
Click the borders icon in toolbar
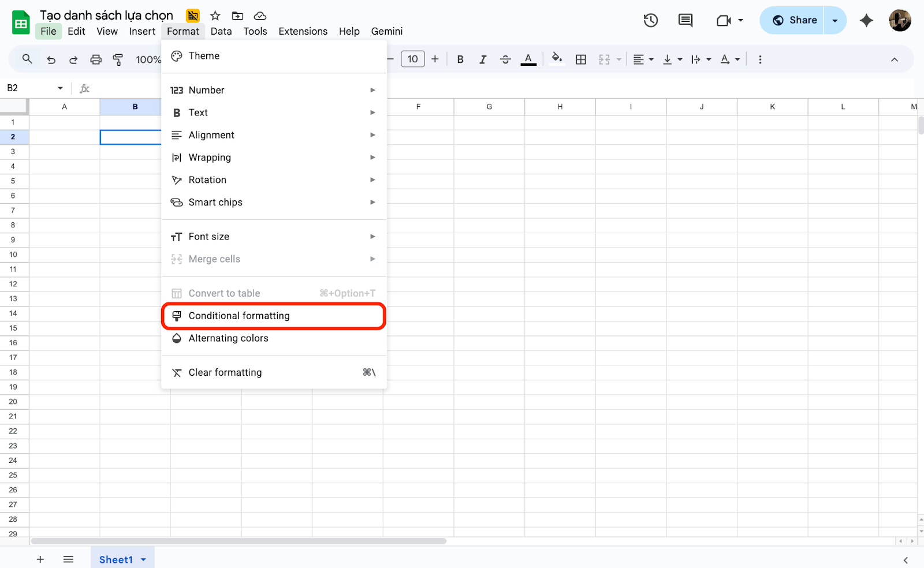[x=581, y=59]
